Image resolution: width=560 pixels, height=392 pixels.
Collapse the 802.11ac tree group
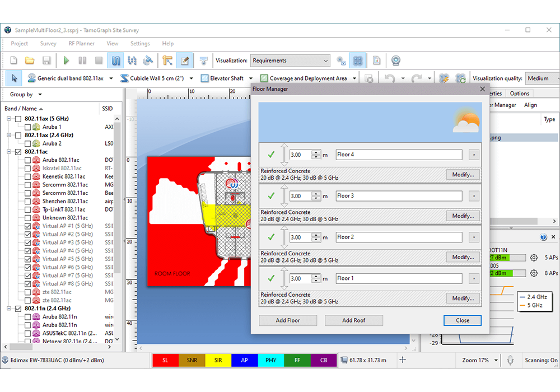(x=9, y=152)
